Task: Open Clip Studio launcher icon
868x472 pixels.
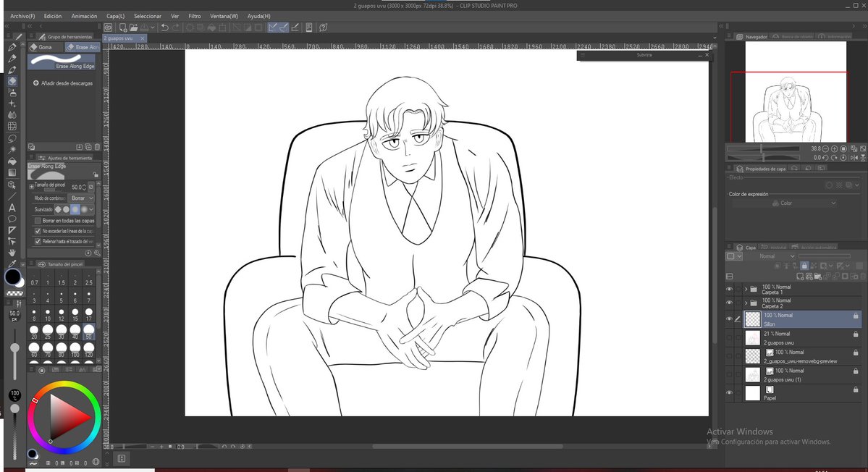Action: click(x=108, y=27)
